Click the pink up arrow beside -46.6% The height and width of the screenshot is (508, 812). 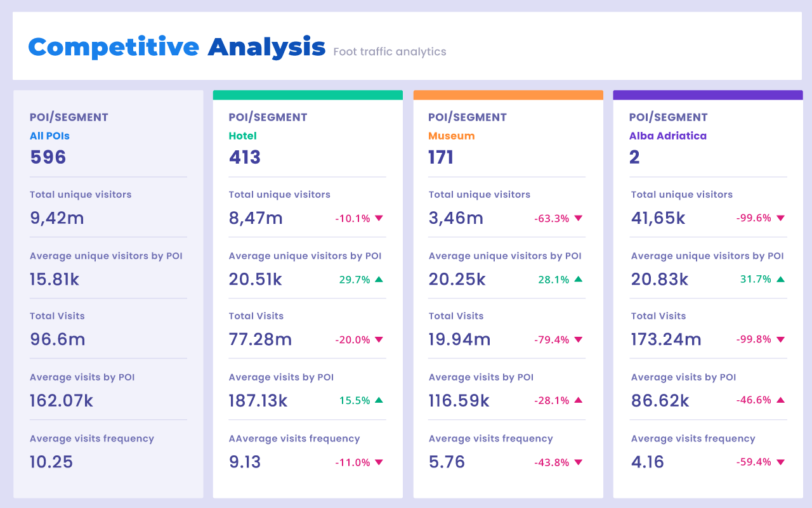(780, 400)
